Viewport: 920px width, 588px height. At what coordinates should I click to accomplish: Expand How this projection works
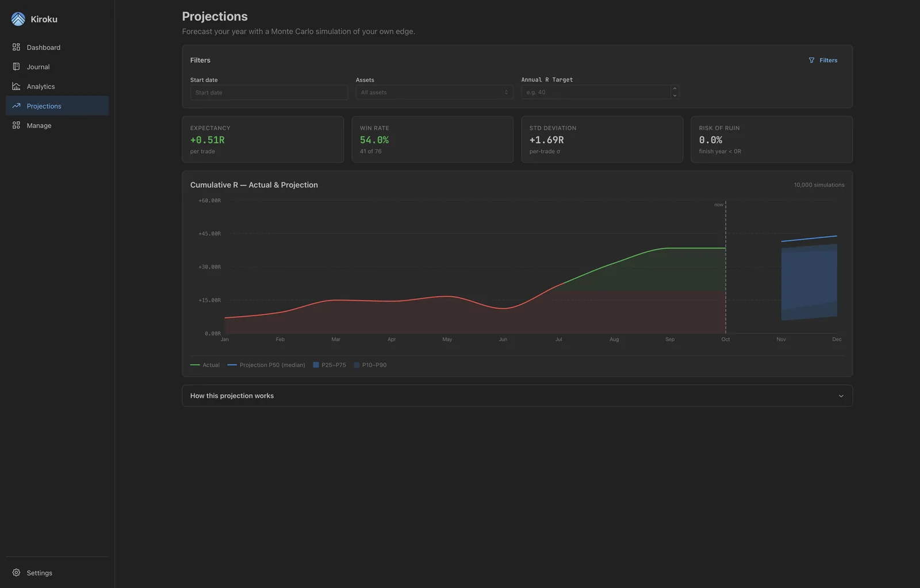(517, 395)
